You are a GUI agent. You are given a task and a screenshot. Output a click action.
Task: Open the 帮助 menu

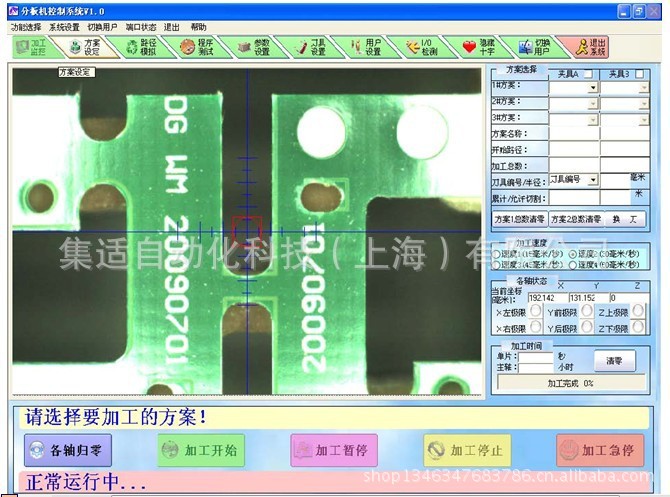click(x=199, y=27)
